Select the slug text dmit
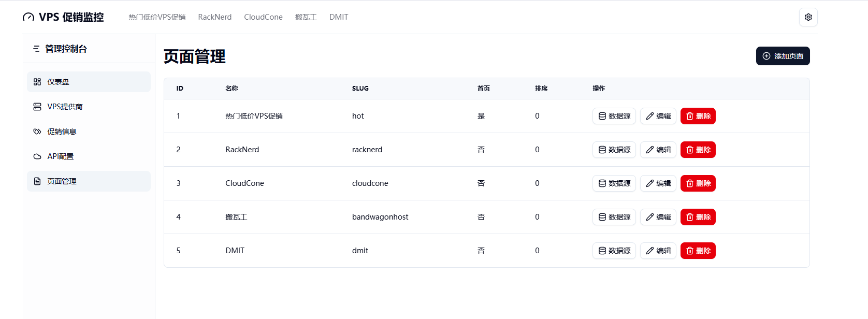Viewport: 868px width, 319px height. 360,251
